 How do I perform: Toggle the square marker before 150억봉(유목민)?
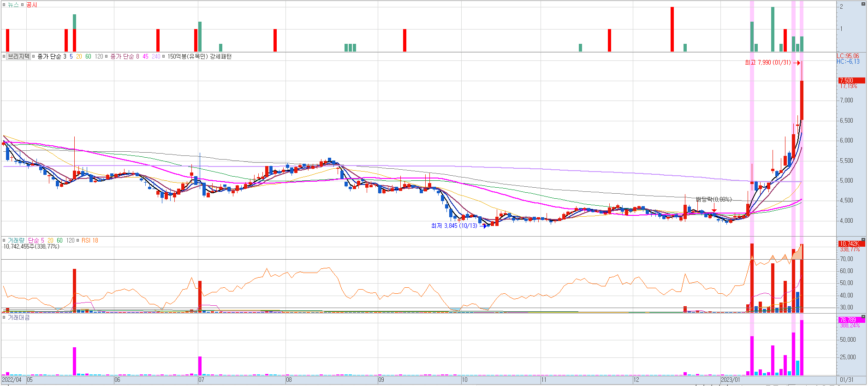(164, 56)
